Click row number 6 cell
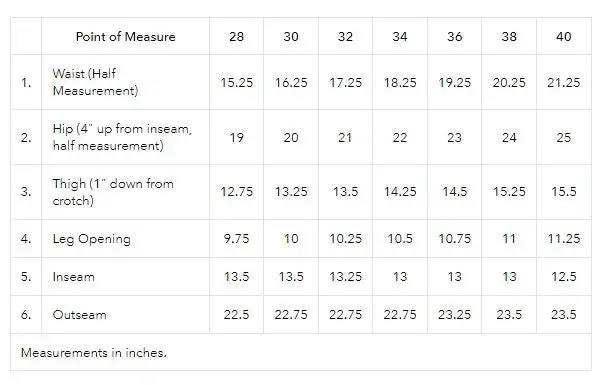The image size is (605, 385). click(x=26, y=314)
